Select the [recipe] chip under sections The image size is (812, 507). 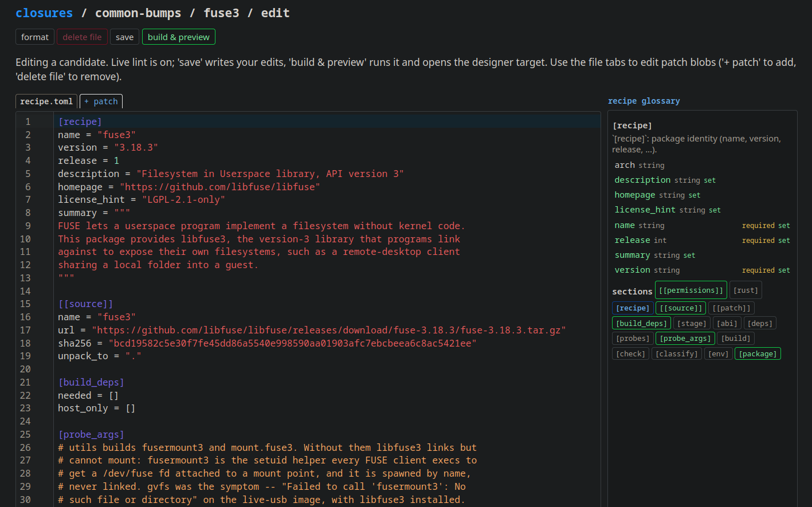633,308
